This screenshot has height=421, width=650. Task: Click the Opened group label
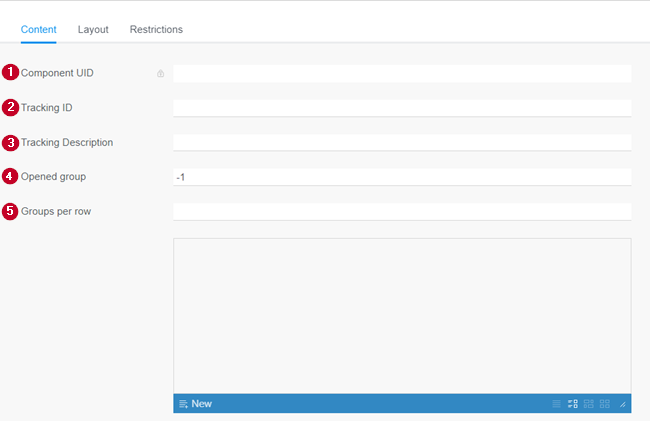53,177
